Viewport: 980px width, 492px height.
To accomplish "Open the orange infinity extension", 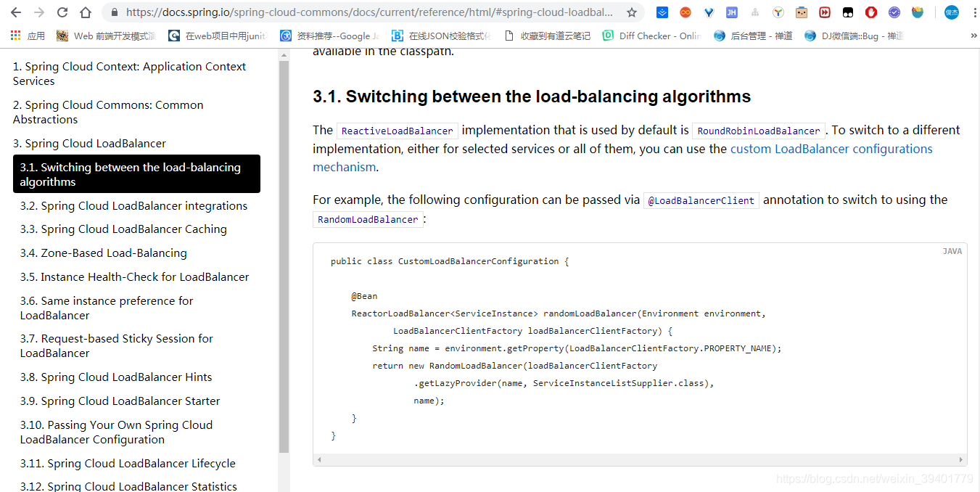I will tap(685, 12).
